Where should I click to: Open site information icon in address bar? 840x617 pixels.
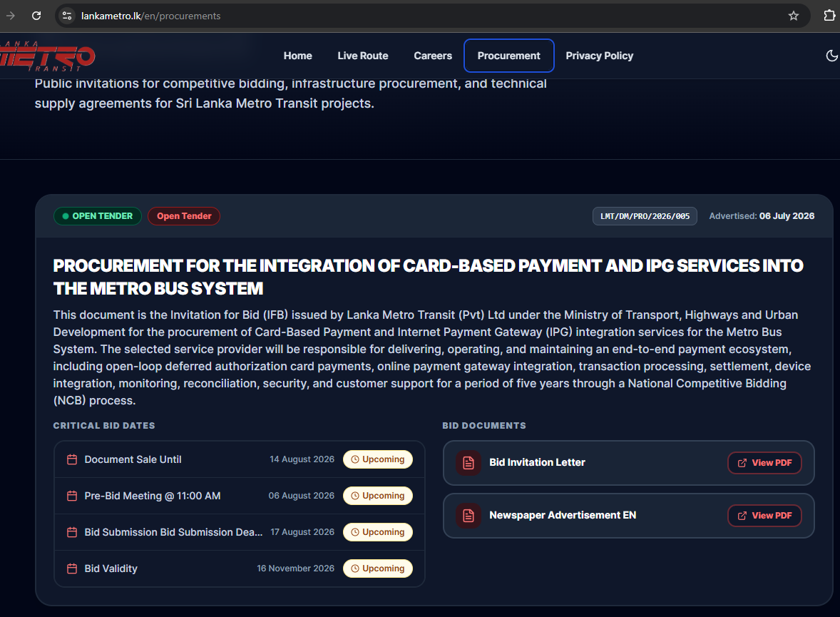(67, 16)
